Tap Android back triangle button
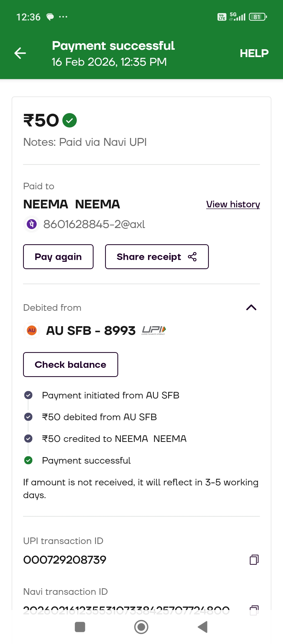283x644 pixels. [x=203, y=627]
